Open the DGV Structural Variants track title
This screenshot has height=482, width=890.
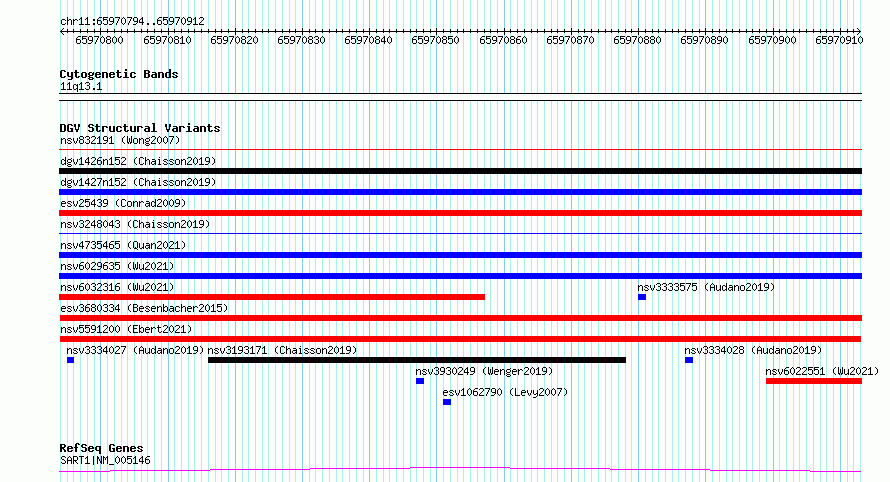(140, 128)
